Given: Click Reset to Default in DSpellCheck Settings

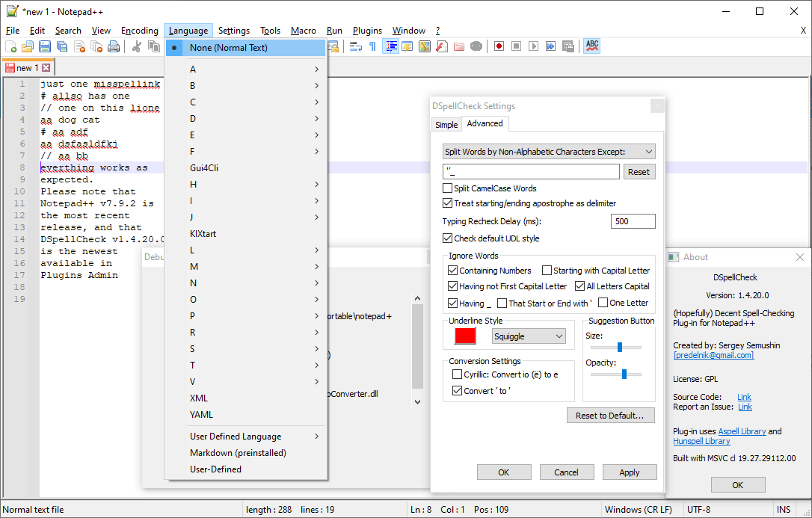Looking at the screenshot, I should tap(611, 415).
